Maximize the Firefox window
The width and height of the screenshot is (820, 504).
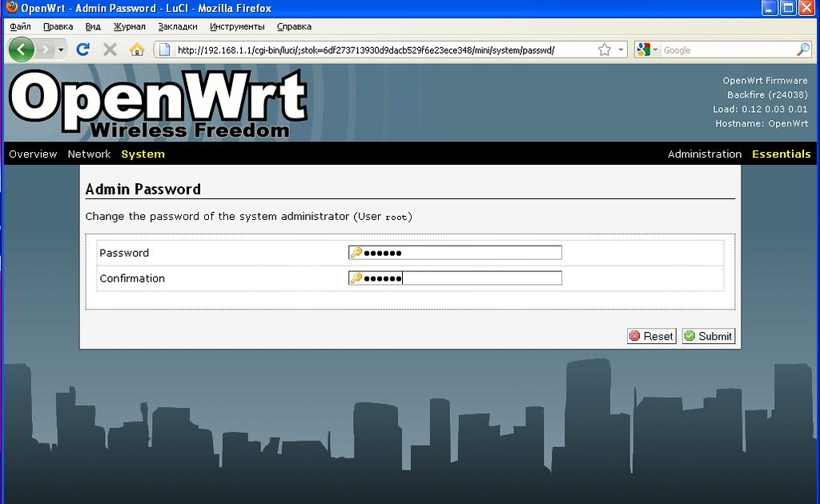tap(788, 8)
